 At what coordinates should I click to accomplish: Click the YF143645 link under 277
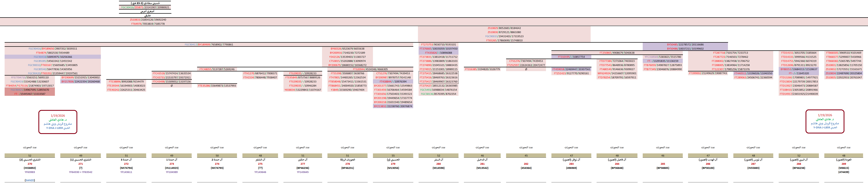303,172
